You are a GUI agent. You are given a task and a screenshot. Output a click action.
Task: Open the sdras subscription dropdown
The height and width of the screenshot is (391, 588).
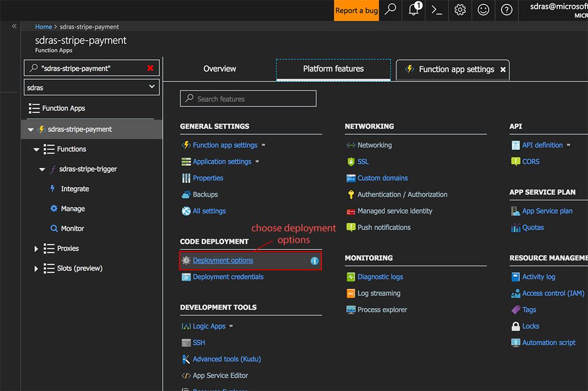click(91, 87)
